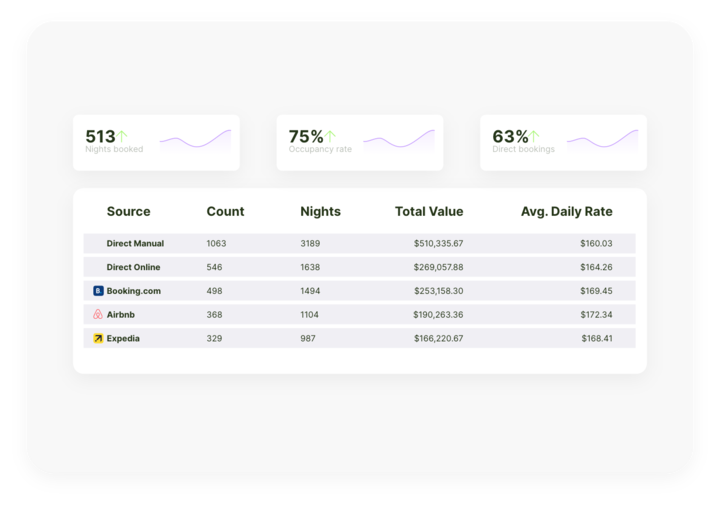Sort by Avg. Daily Rate header
Image resolution: width=720 pixels, height=506 pixels.
566,212
